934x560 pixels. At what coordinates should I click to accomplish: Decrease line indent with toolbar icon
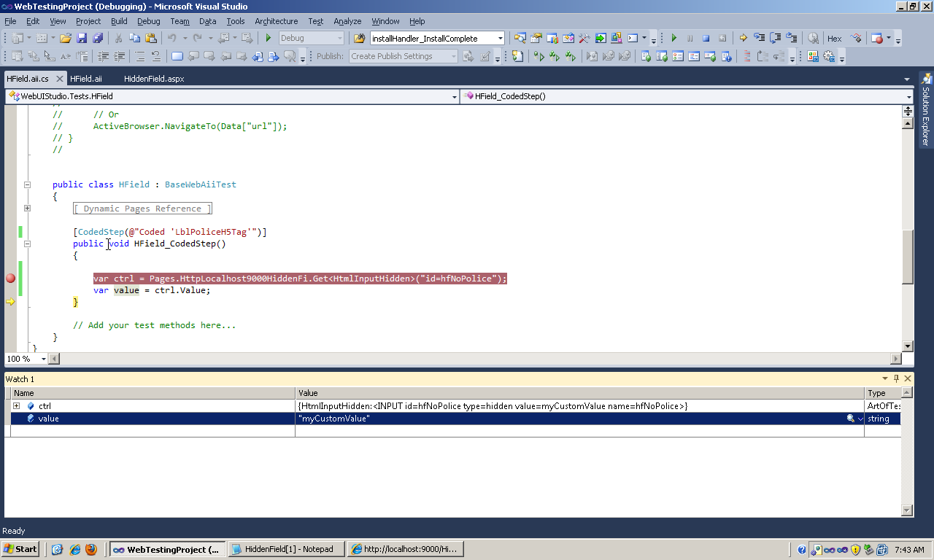pyautogui.click(x=104, y=56)
